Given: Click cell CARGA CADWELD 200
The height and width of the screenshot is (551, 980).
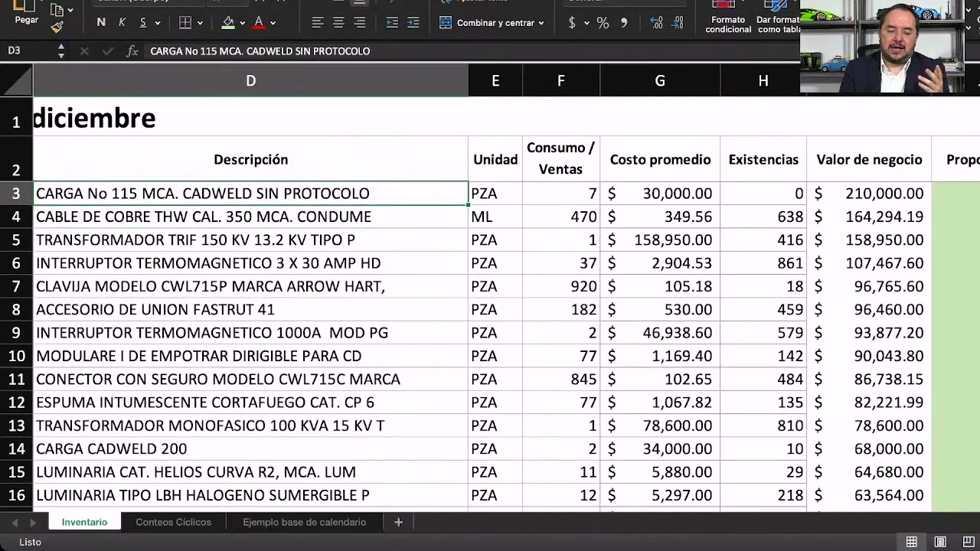Looking at the screenshot, I should click(x=250, y=448).
